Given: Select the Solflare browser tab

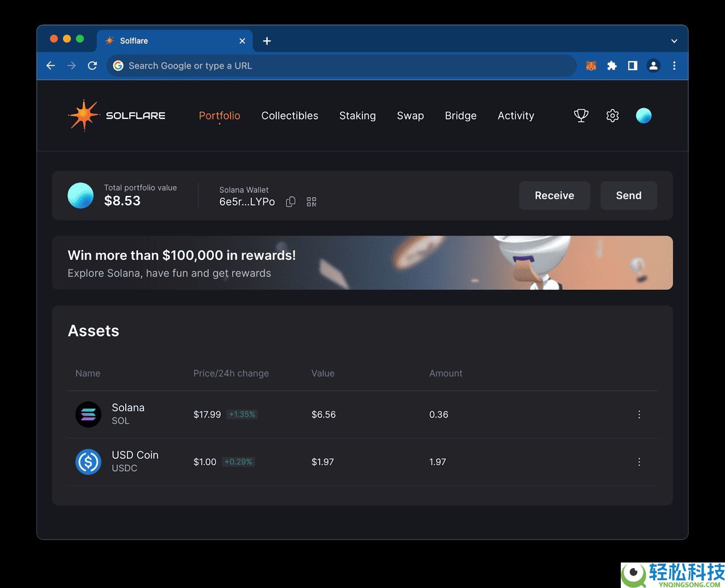Looking at the screenshot, I should 175,41.
